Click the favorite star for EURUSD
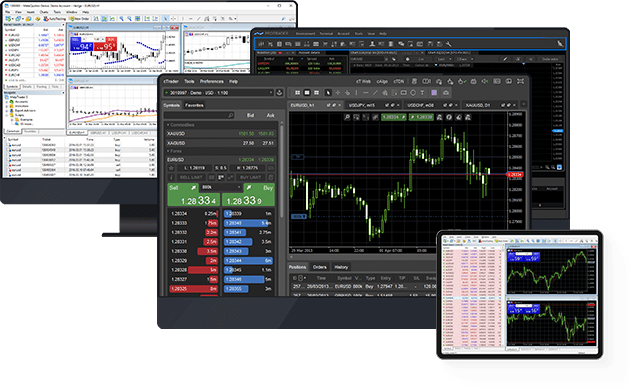This screenshot has height=388, width=631. tap(171, 168)
